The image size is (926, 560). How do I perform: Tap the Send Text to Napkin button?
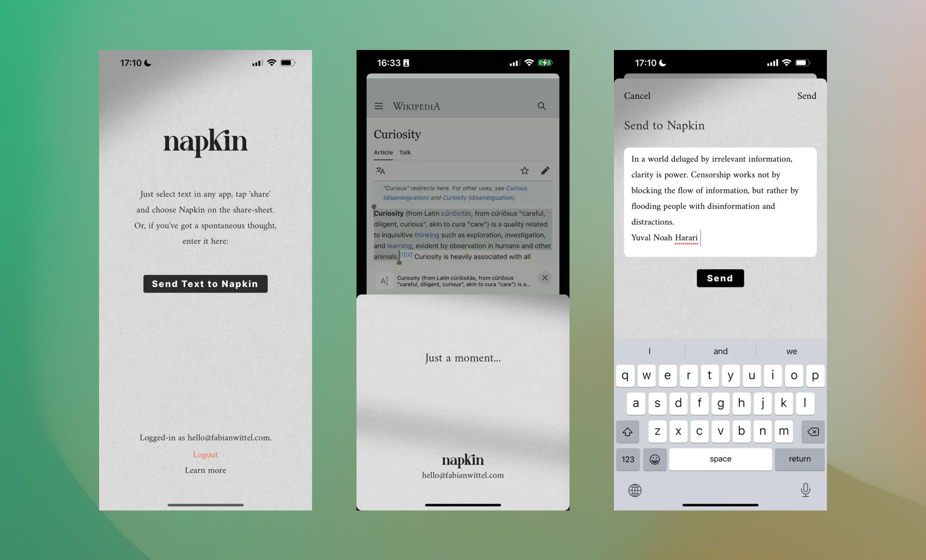(x=205, y=284)
